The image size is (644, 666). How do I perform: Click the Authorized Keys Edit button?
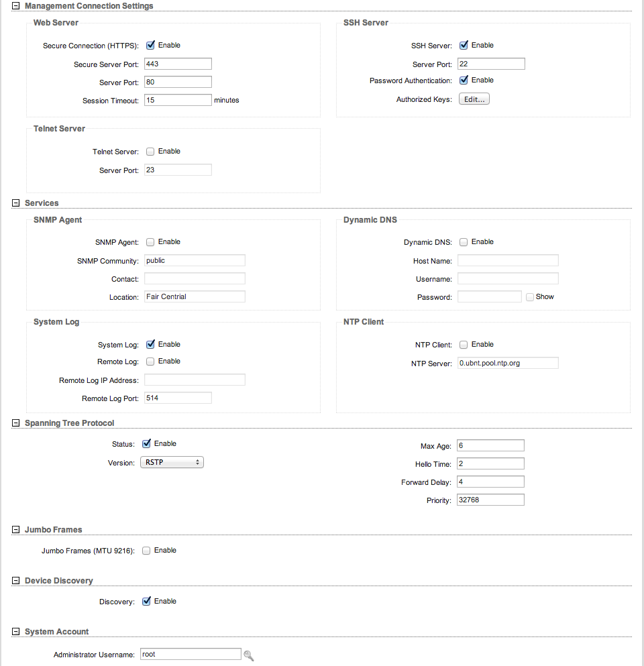pos(474,99)
